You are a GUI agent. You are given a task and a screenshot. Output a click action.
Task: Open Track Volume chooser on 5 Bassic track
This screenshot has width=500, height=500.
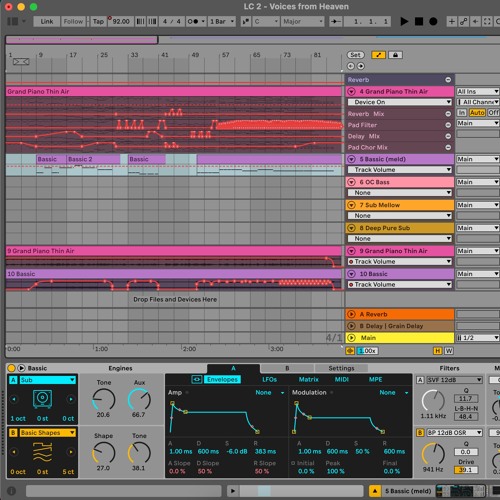tap(400, 170)
